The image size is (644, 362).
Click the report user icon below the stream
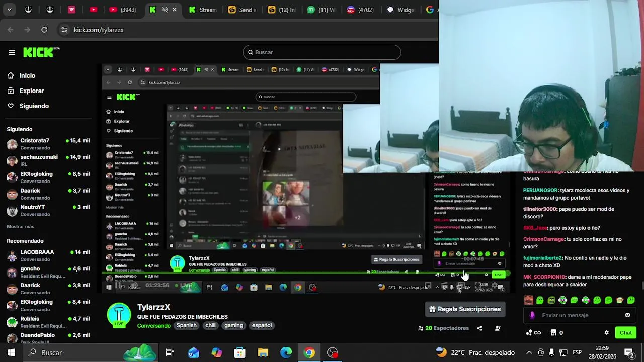[x=498, y=328]
